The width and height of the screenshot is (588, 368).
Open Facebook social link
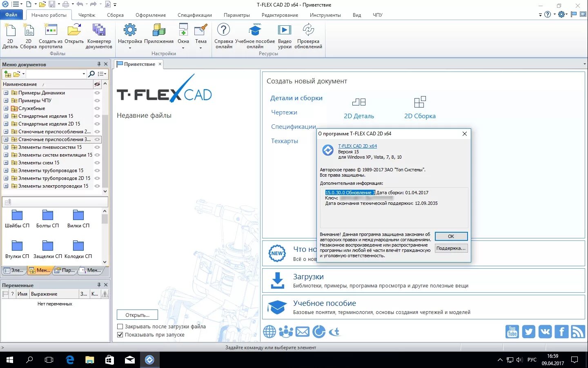click(561, 331)
